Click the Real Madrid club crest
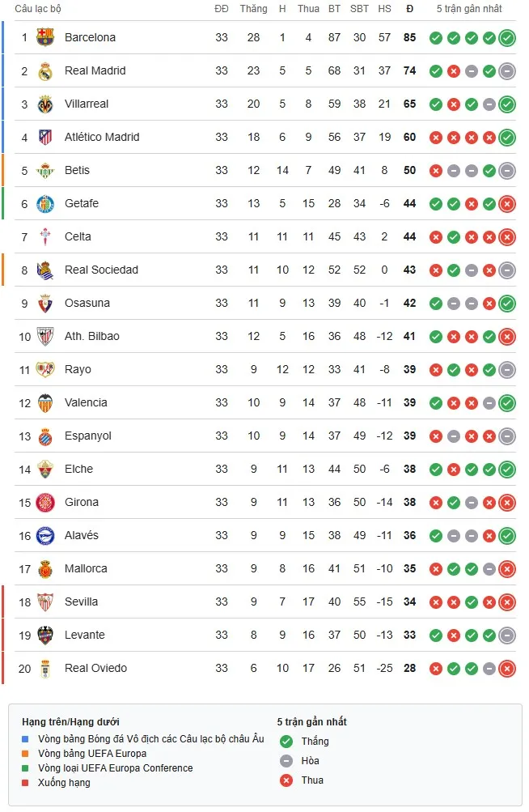 pos(47,70)
